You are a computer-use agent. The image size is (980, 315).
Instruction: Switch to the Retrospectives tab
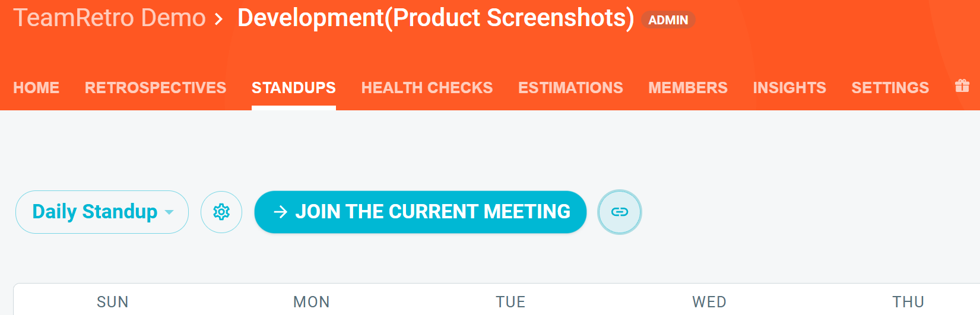click(x=156, y=88)
